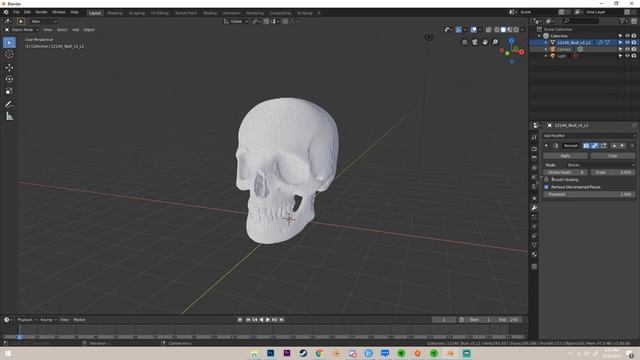This screenshot has height=360, width=640.
Task: Expand the 12140_Skull outliner item
Action: coord(546,42)
